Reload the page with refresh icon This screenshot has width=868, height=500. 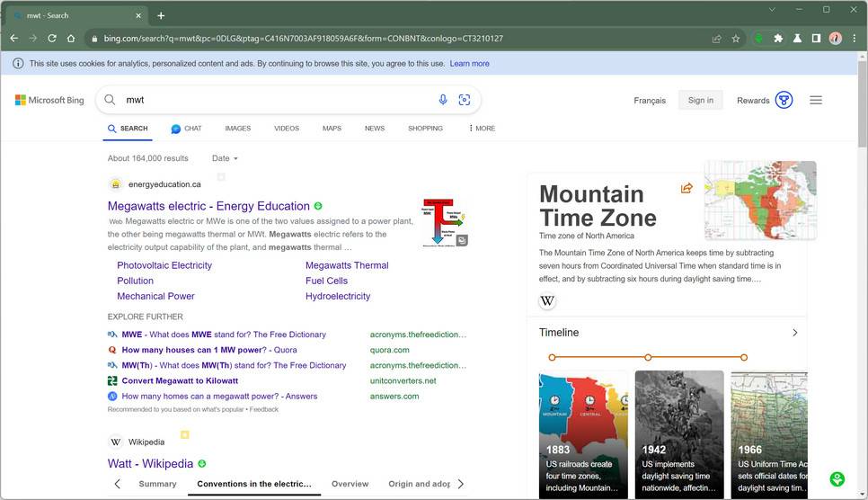(x=52, y=39)
